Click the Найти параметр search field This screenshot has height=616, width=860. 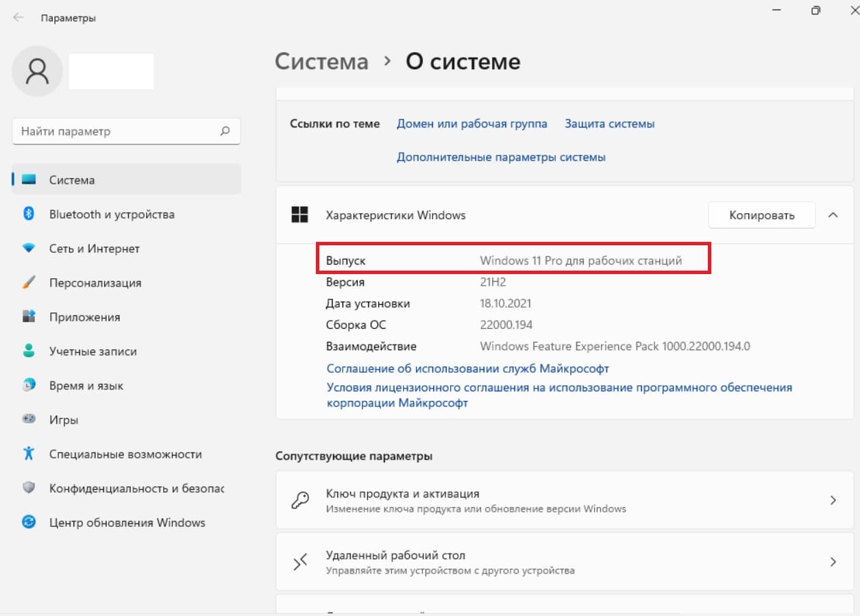(x=126, y=131)
